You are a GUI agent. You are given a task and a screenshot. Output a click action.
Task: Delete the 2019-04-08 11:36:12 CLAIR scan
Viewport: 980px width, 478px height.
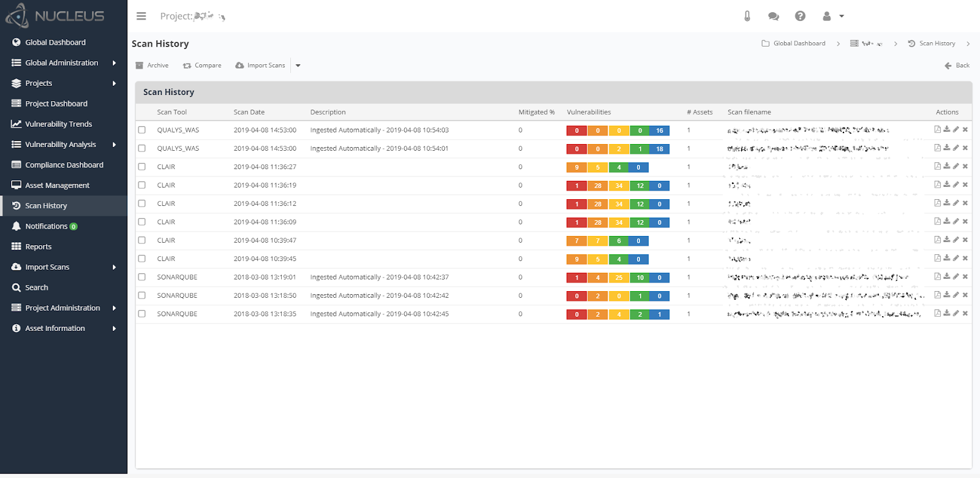[965, 203]
